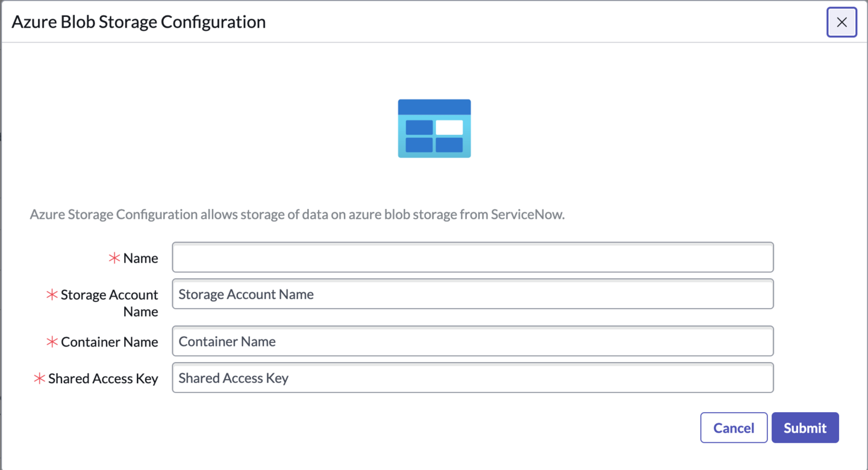Submit the Azure storage configuration

805,428
